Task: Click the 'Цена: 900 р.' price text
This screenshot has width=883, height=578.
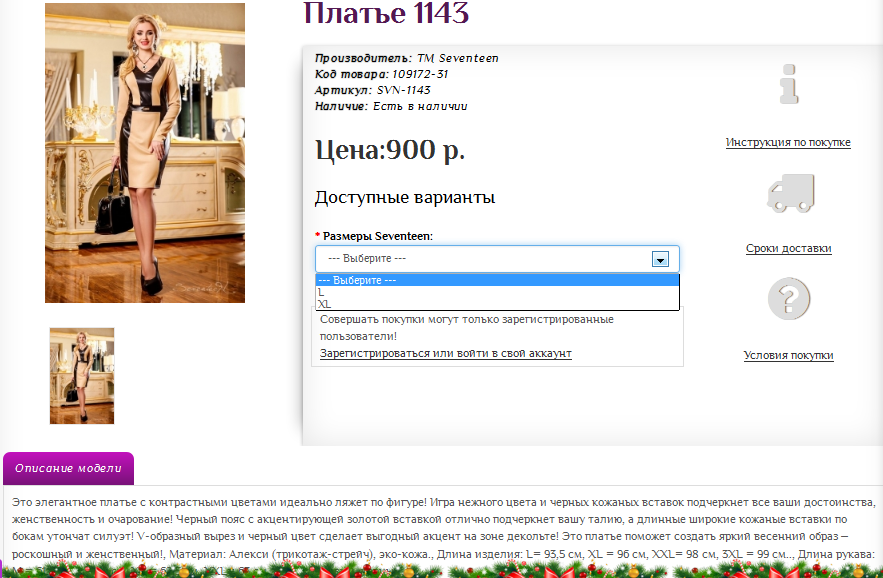Action: click(x=390, y=151)
